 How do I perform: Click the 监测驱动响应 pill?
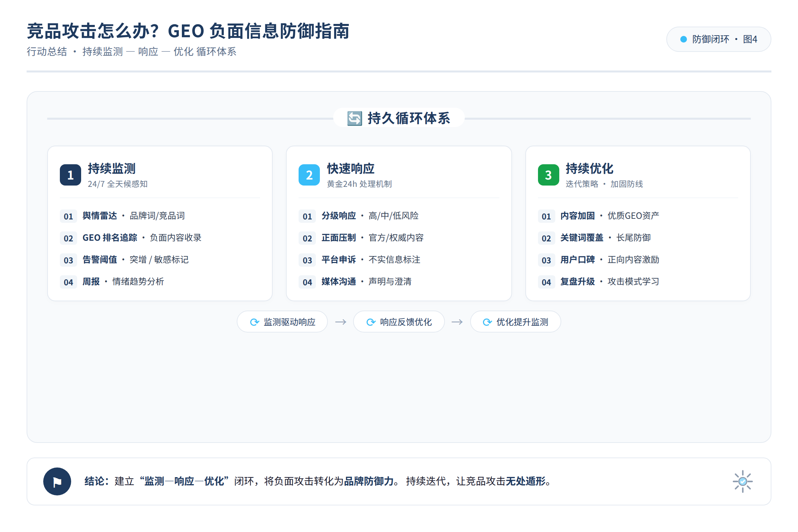[282, 322]
